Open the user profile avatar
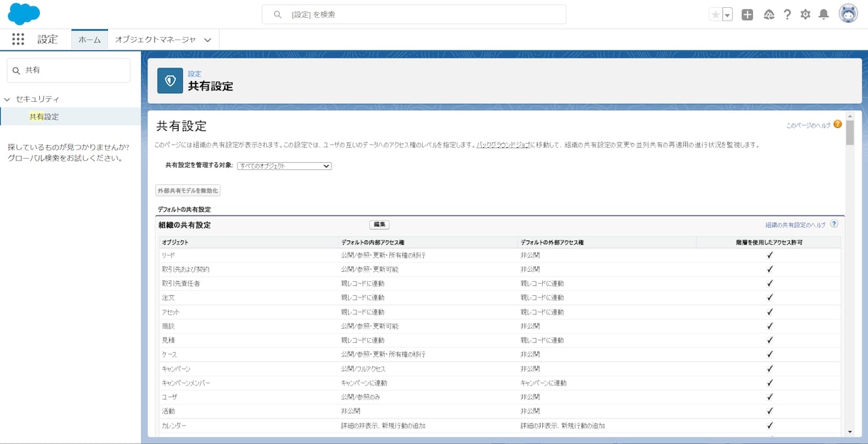 click(x=848, y=14)
